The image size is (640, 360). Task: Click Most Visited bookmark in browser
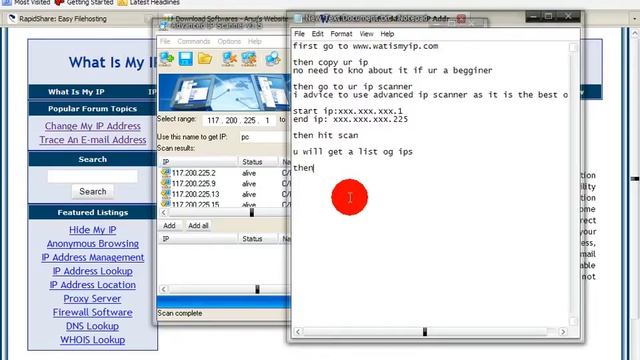pyautogui.click(x=27, y=2)
